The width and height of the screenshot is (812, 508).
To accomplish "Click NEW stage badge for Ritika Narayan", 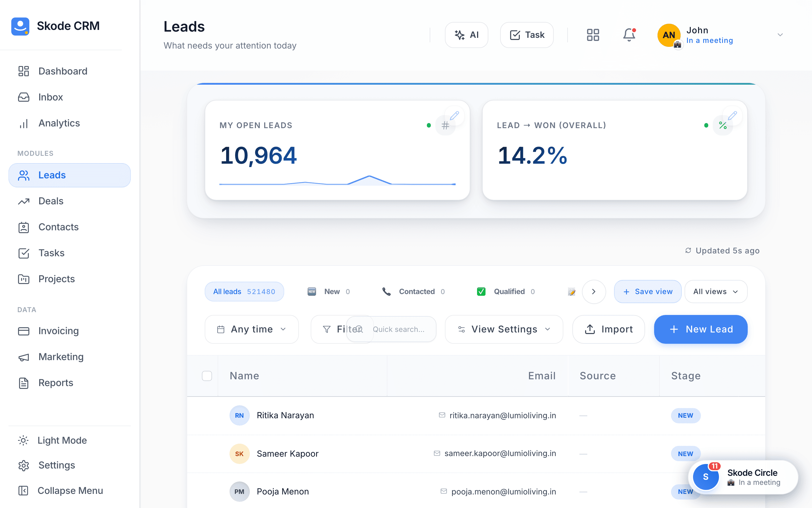I will [x=685, y=416].
